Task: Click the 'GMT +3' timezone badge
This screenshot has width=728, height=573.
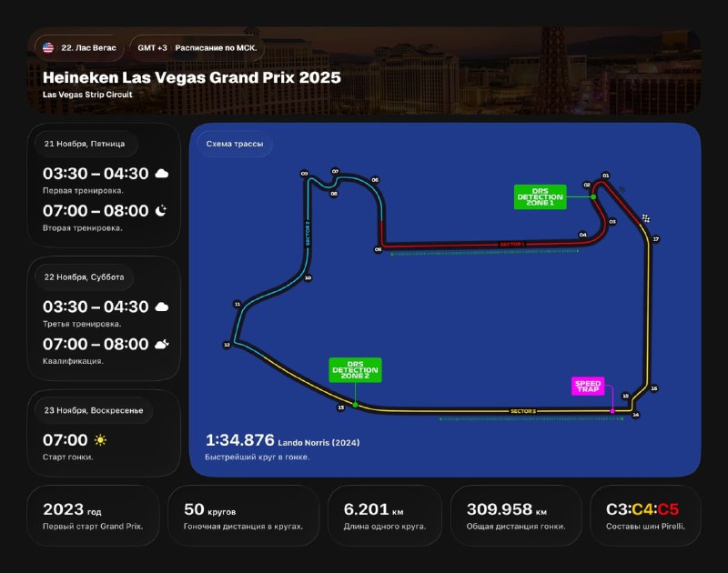Action: pos(151,46)
